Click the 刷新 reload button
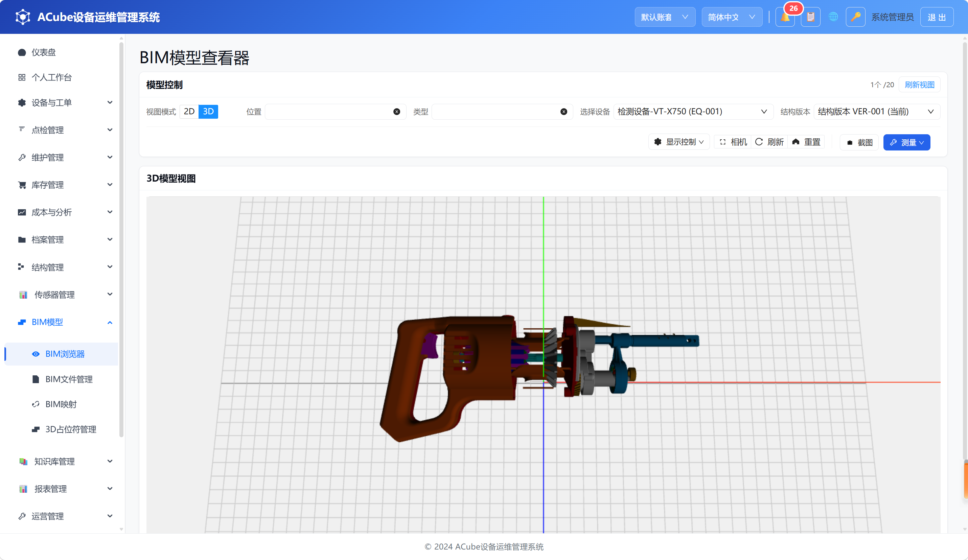This screenshot has height=560, width=968. pyautogui.click(x=769, y=142)
